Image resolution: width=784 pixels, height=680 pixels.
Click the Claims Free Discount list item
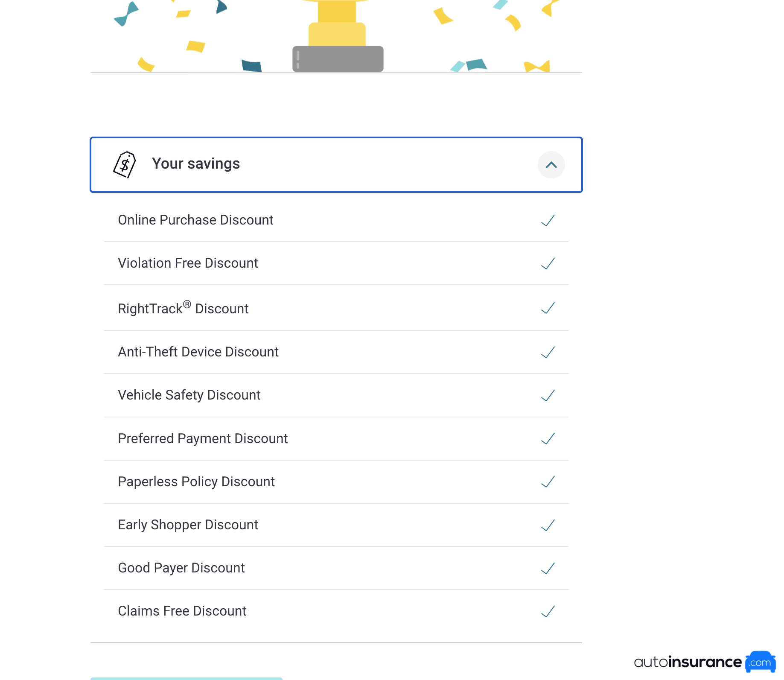click(336, 611)
